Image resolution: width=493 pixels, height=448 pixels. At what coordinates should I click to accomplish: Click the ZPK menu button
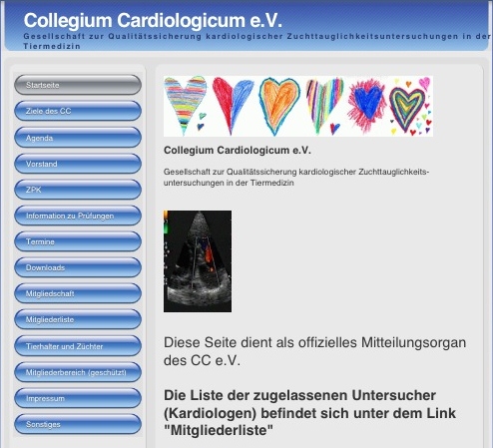pos(78,190)
